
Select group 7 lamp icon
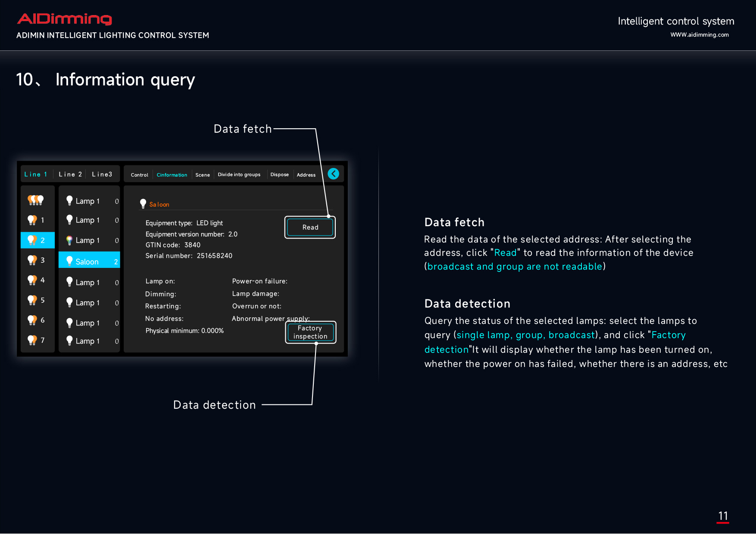pyautogui.click(x=32, y=340)
